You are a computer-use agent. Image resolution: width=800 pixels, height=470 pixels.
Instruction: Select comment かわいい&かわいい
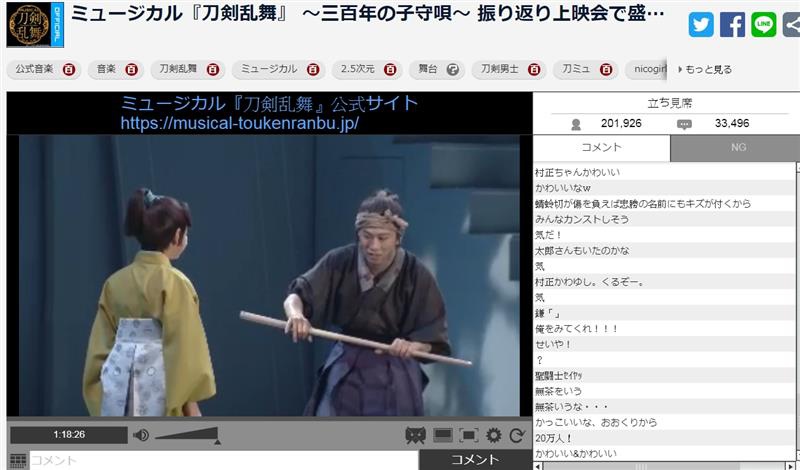pyautogui.click(x=576, y=454)
